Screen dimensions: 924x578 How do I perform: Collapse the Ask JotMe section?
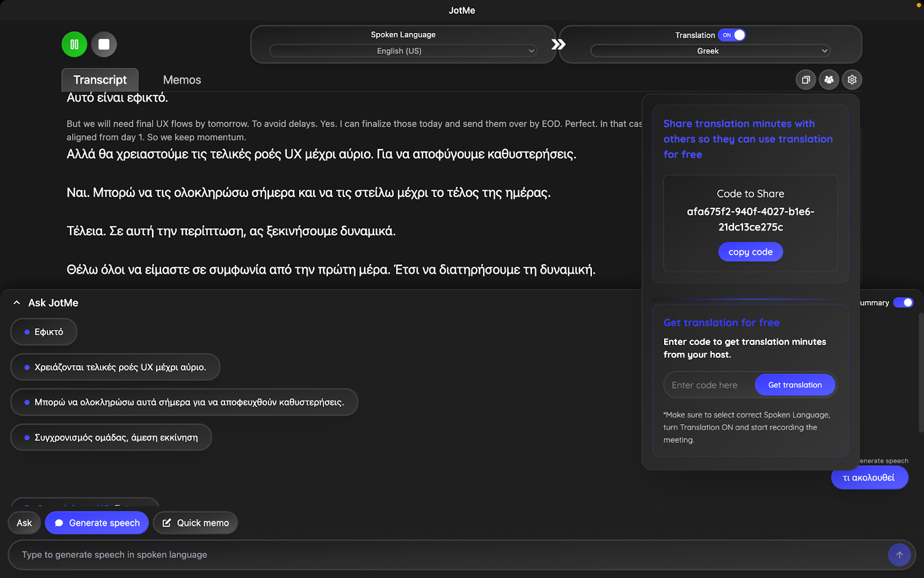16,302
